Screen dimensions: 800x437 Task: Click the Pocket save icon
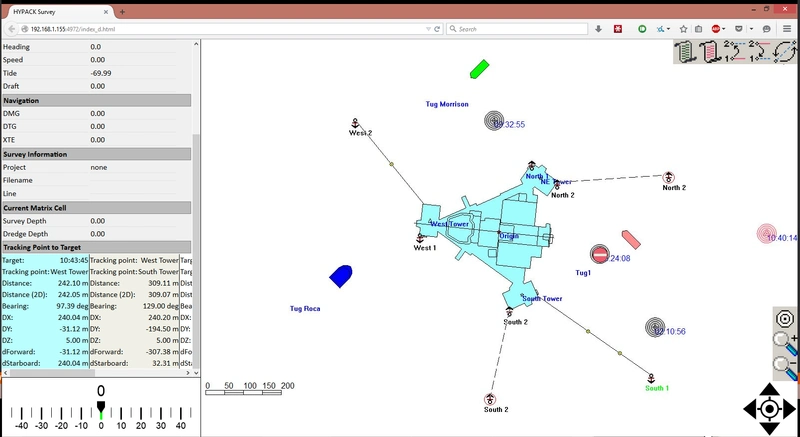pos(738,29)
